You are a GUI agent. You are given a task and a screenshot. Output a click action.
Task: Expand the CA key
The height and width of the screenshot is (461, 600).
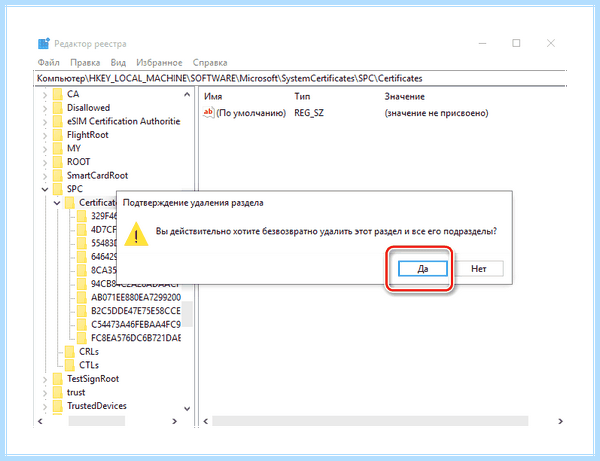tap(45, 95)
